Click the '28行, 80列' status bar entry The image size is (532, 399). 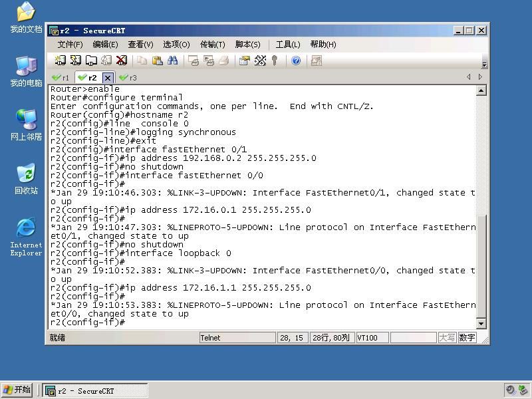(332, 338)
